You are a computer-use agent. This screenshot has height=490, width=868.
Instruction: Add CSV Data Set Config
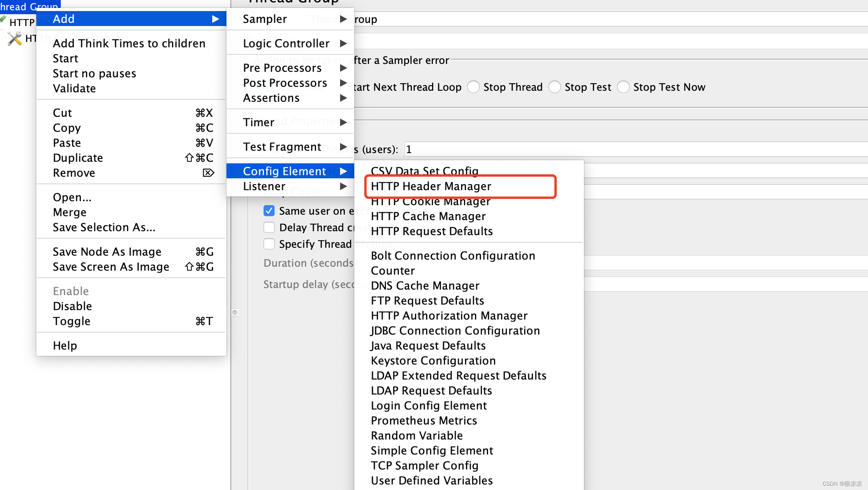tap(469, 171)
